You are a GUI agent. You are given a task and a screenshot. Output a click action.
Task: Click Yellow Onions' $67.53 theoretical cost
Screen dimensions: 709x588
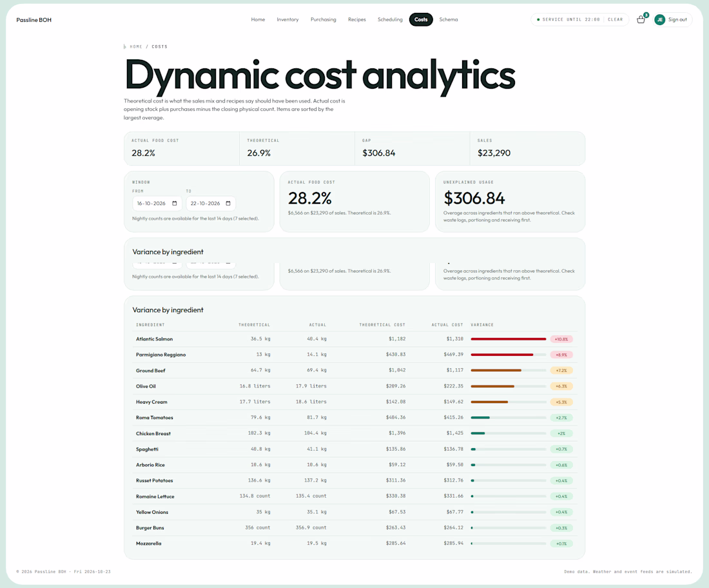[x=397, y=512]
